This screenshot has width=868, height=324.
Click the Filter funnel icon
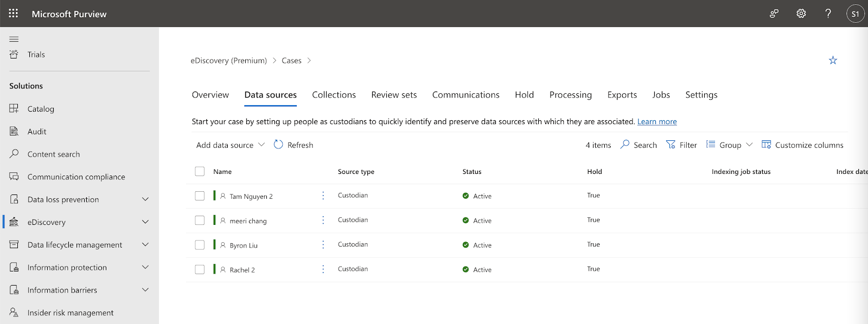pyautogui.click(x=671, y=145)
